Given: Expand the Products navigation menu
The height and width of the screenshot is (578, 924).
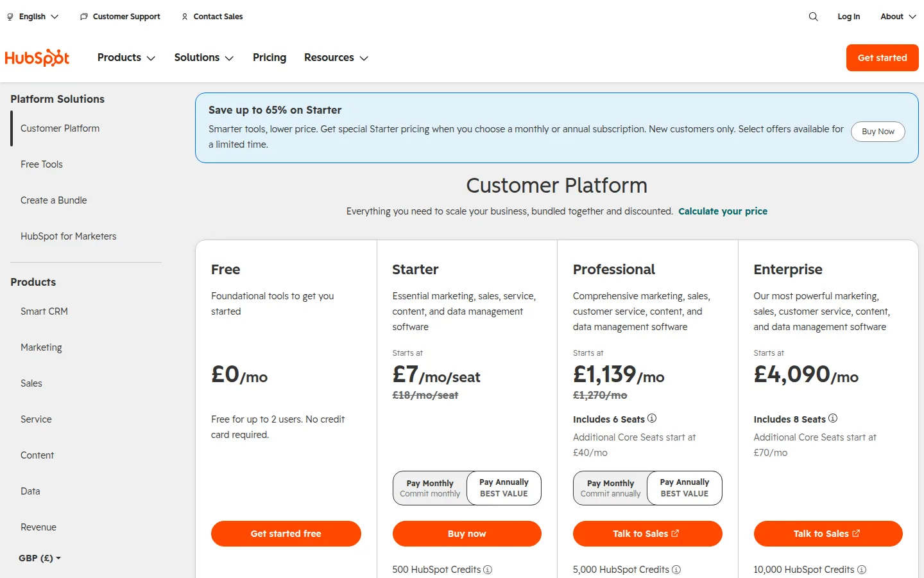Looking at the screenshot, I should pos(126,58).
